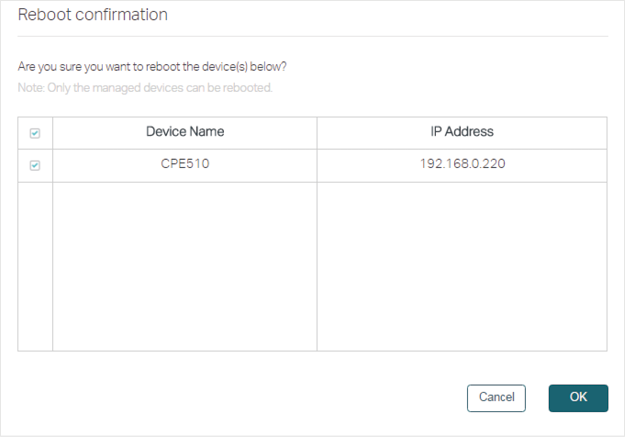The height and width of the screenshot is (437, 625).
Task: Click the divider line under dialog title
Action: pos(313,36)
